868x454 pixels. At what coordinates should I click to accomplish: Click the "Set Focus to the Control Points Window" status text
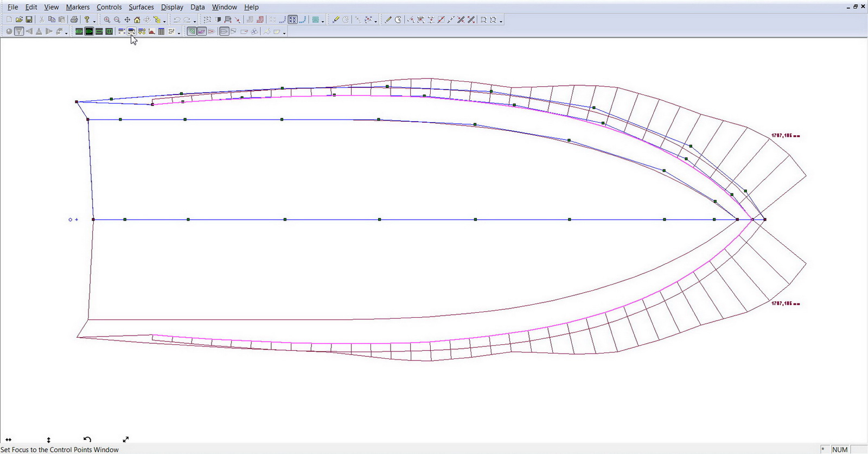60,450
